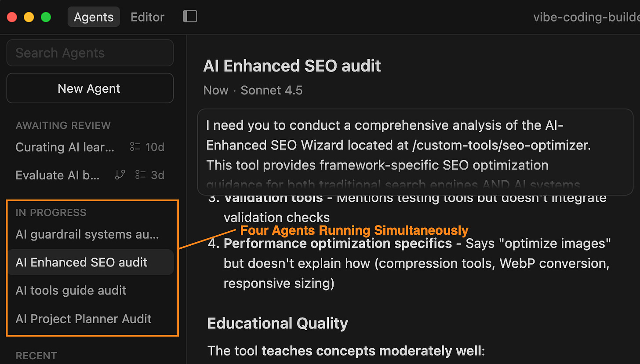Collapse the Awaiting Review section header

[63, 125]
